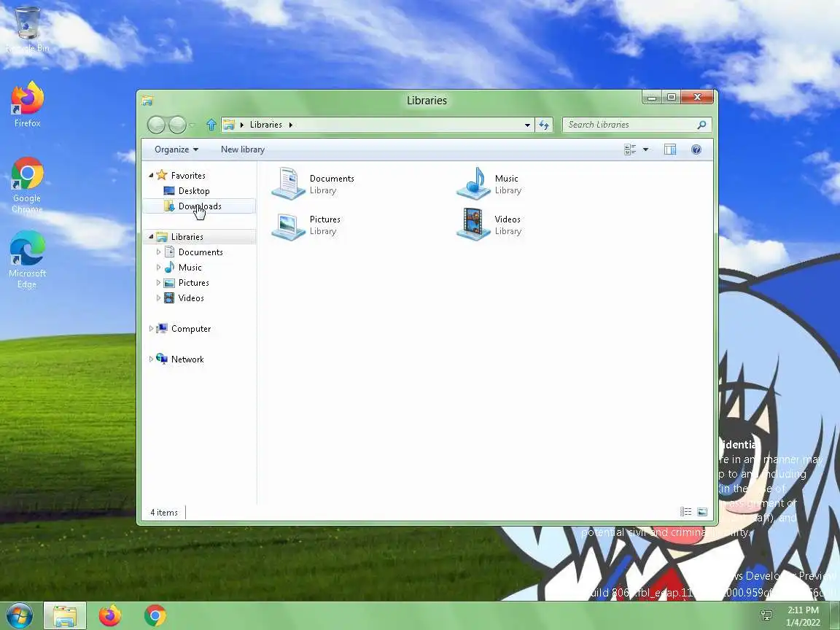Image resolution: width=840 pixels, height=630 pixels.
Task: Open Help question mark icon
Action: point(696,149)
